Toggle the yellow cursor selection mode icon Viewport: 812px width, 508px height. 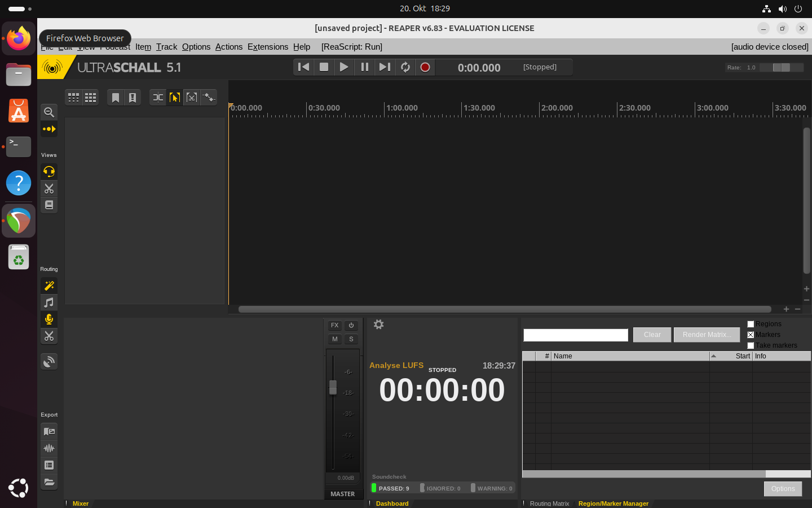pyautogui.click(x=175, y=98)
